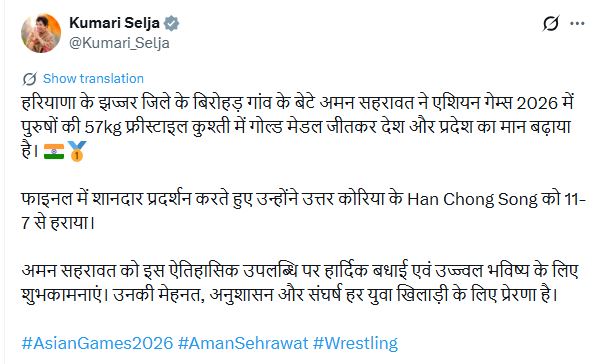Click the paragraph starting with फाइनल में
The height and width of the screenshot is (364, 594).
[x=304, y=211]
